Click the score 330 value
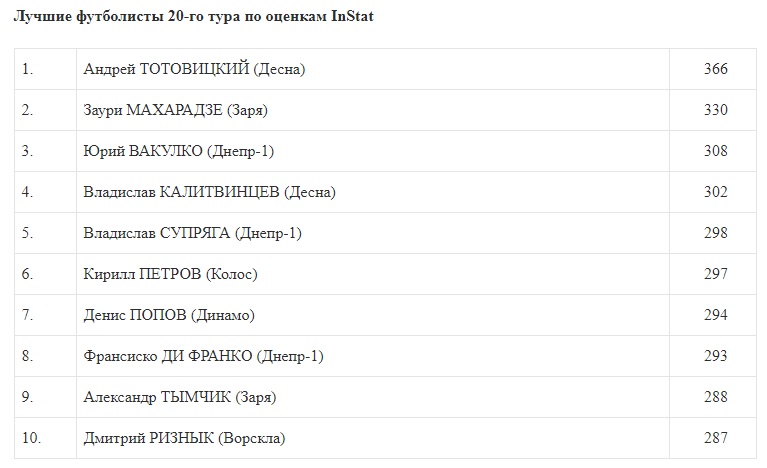This screenshot has width=767, height=468. 715,110
